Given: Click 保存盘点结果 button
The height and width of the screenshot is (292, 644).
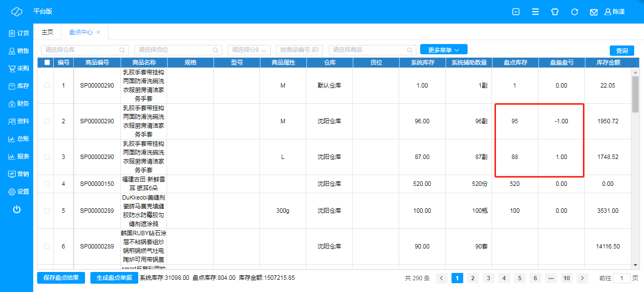Looking at the screenshot, I should (x=61, y=278).
